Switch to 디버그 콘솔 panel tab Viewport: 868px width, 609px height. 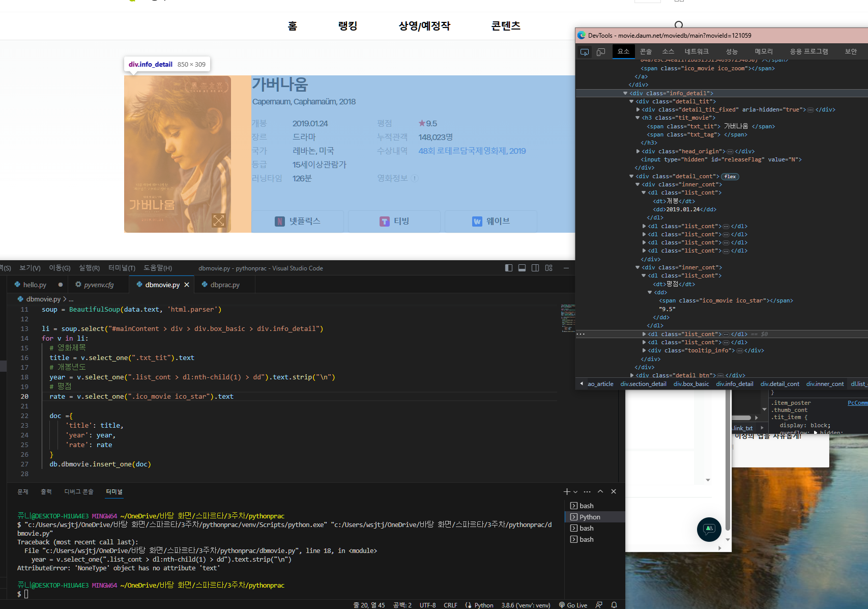79,491
